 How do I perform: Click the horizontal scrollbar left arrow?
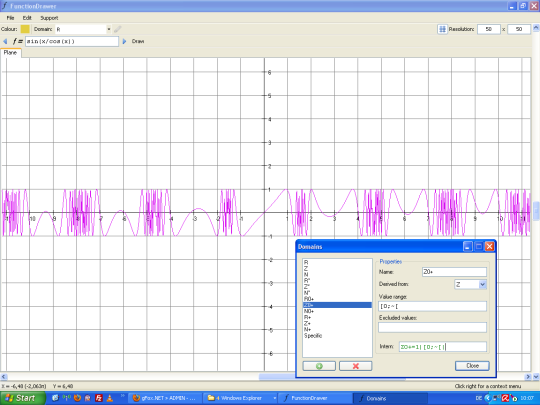click(4, 376)
